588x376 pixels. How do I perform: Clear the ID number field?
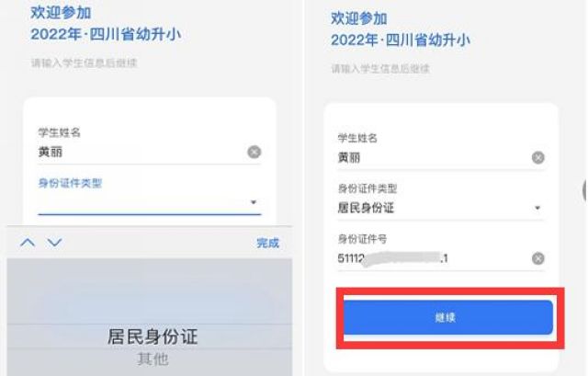point(537,258)
